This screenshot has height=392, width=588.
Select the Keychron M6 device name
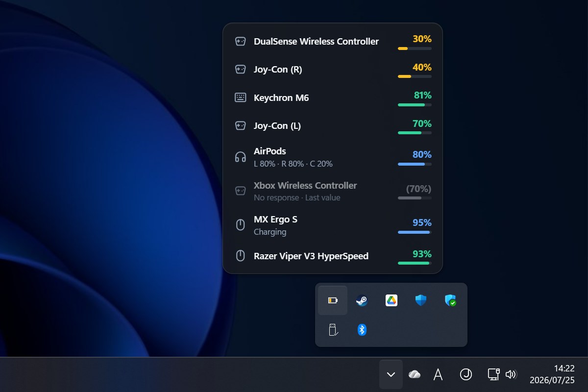tap(281, 98)
